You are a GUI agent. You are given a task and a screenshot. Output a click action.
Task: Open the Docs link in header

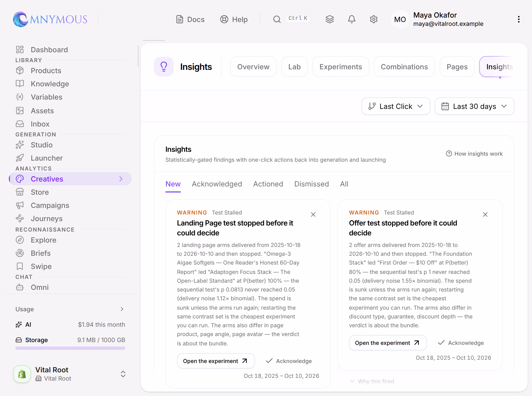[x=190, y=19]
